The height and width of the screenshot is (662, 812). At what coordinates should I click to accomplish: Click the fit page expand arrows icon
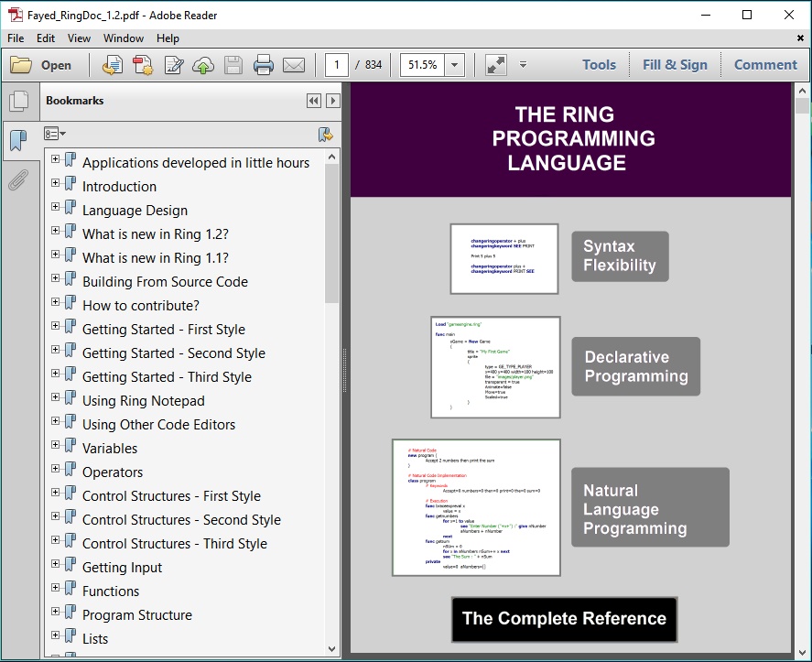tap(495, 65)
